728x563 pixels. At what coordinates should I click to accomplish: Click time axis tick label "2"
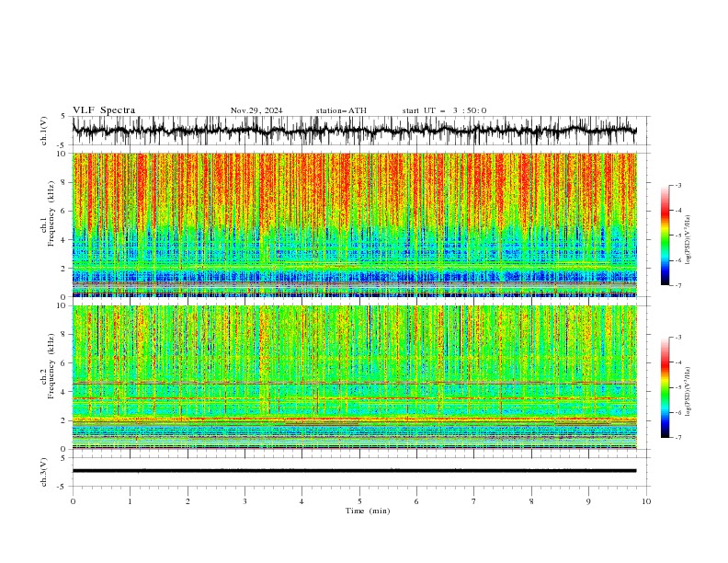click(x=188, y=501)
